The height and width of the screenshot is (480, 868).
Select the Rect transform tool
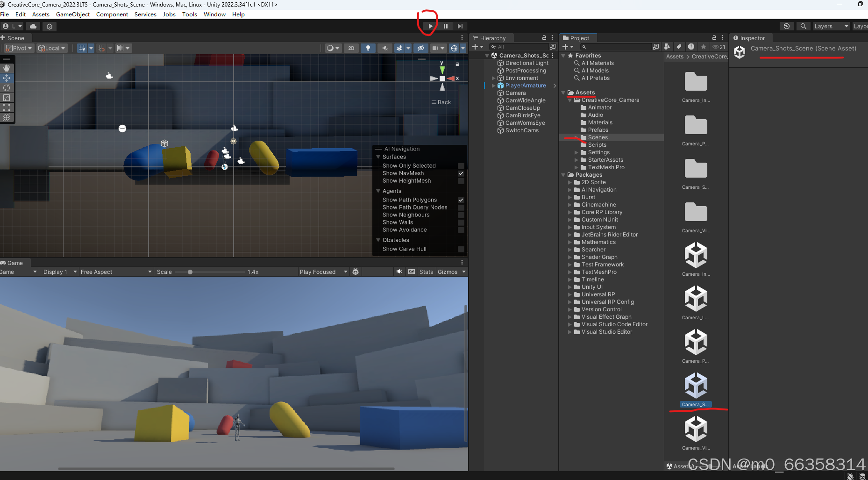7,107
